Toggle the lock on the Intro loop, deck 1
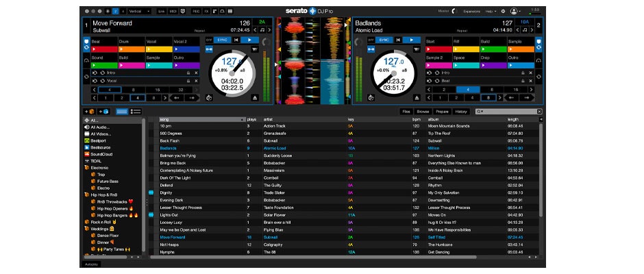 [188, 72]
